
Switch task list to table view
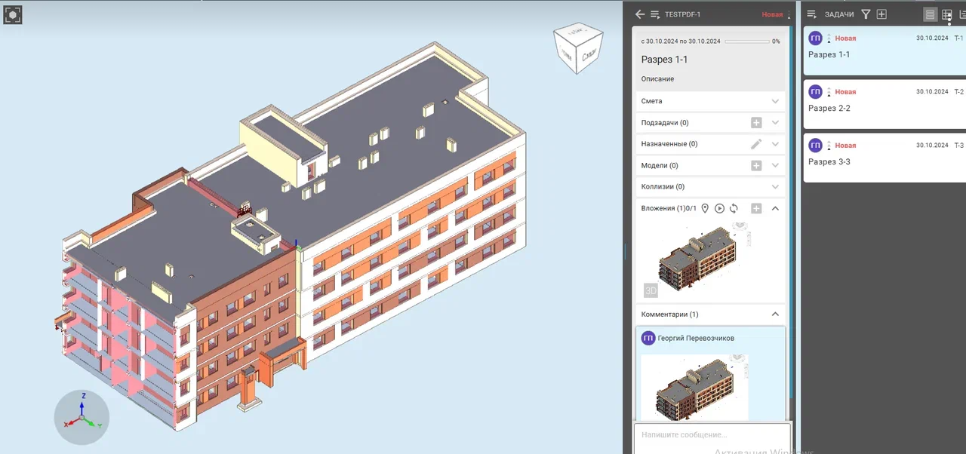(947, 14)
